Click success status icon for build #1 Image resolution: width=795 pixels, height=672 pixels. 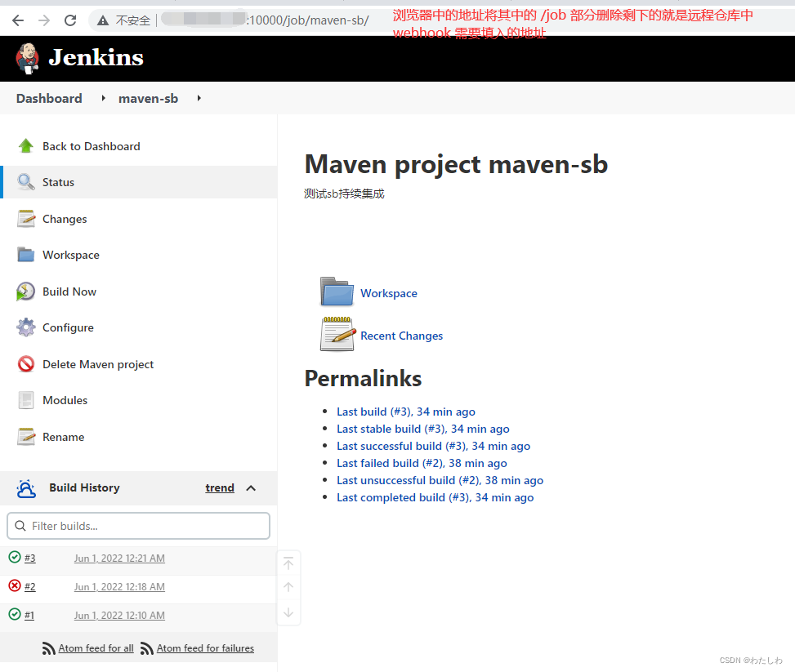click(15, 614)
